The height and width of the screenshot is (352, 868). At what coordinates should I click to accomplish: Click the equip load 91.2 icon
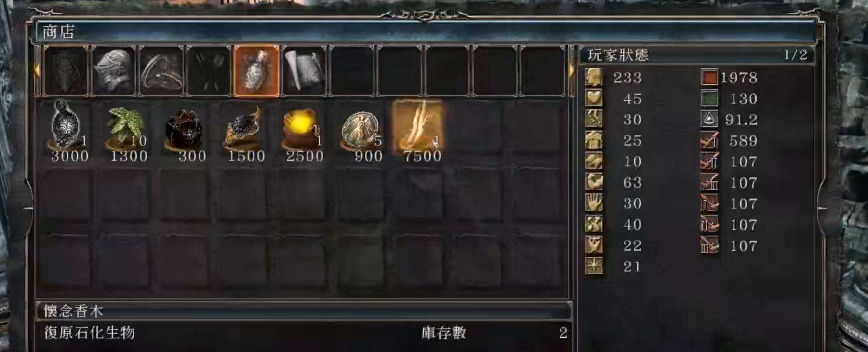coord(709,119)
